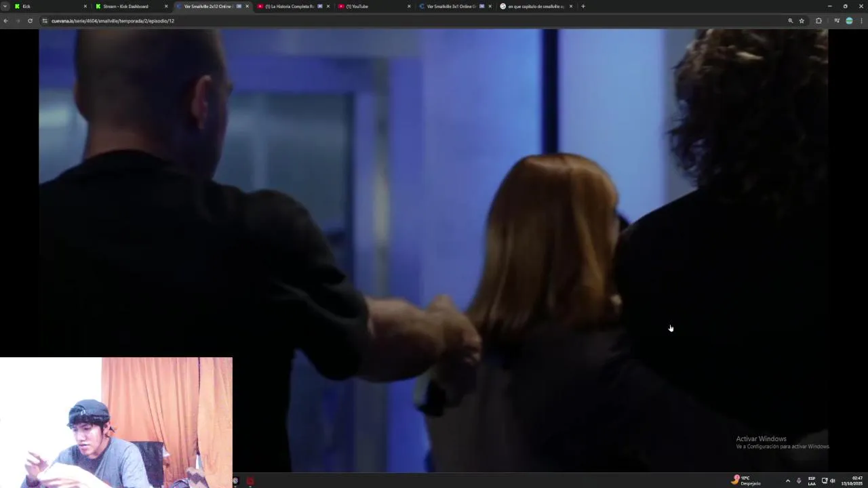Screen dimensions: 868x488
Task: Close Stream - Kick Dashboard tab
Action: (165, 6)
